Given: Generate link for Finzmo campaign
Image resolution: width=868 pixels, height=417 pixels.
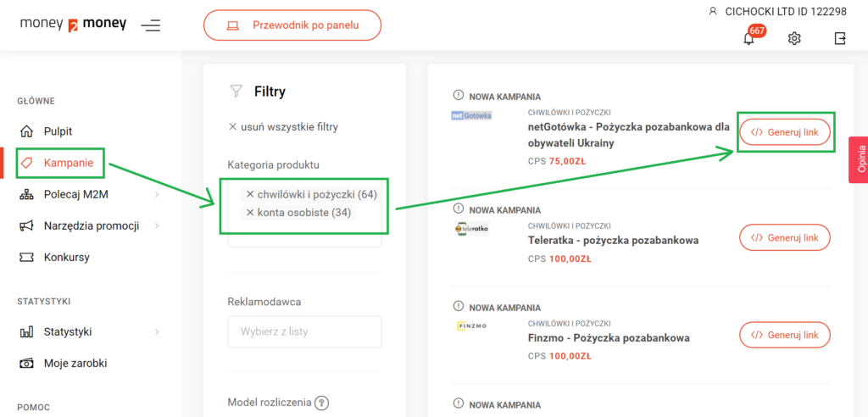Looking at the screenshot, I should click(785, 335).
